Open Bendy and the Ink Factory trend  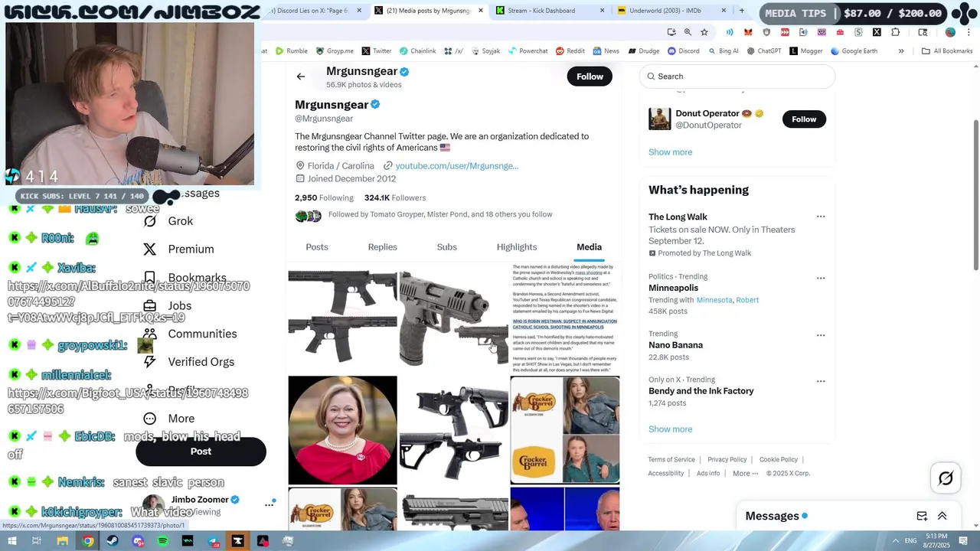(701, 391)
